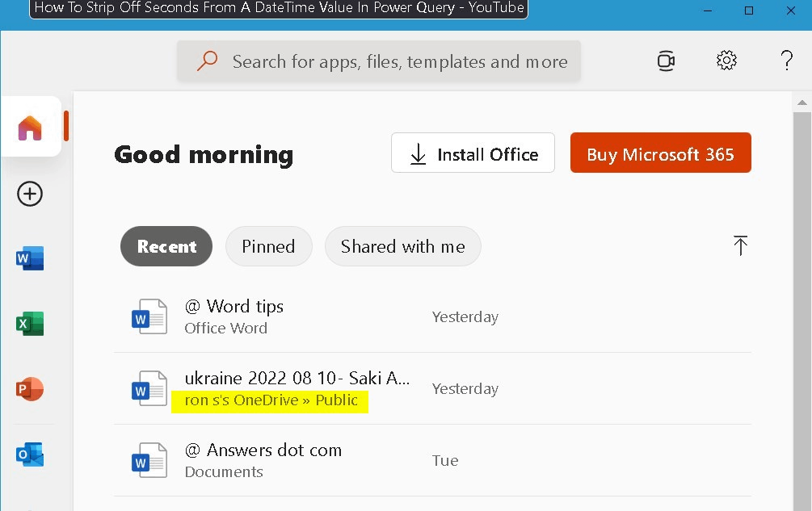This screenshot has width=812, height=511.
Task: Open the help question mark icon
Action: coord(787,61)
